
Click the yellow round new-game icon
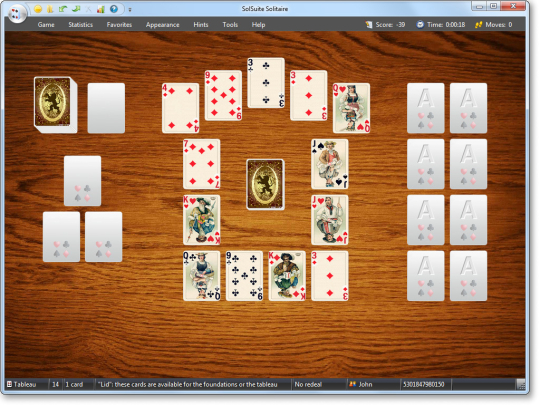(x=38, y=9)
